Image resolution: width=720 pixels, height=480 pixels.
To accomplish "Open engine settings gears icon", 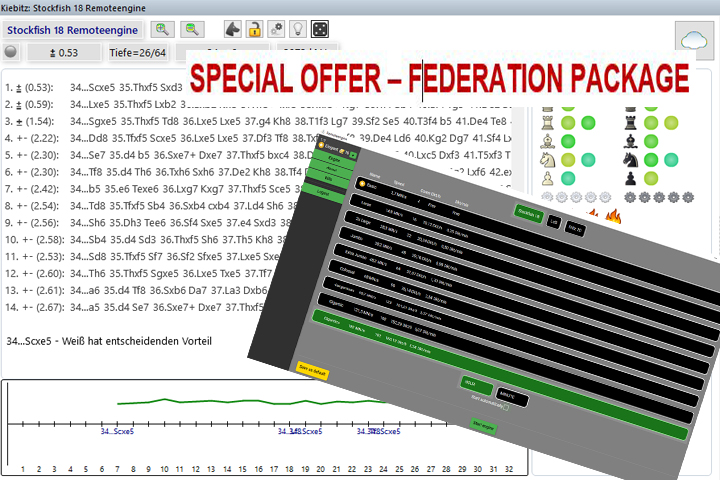I will 277,29.
